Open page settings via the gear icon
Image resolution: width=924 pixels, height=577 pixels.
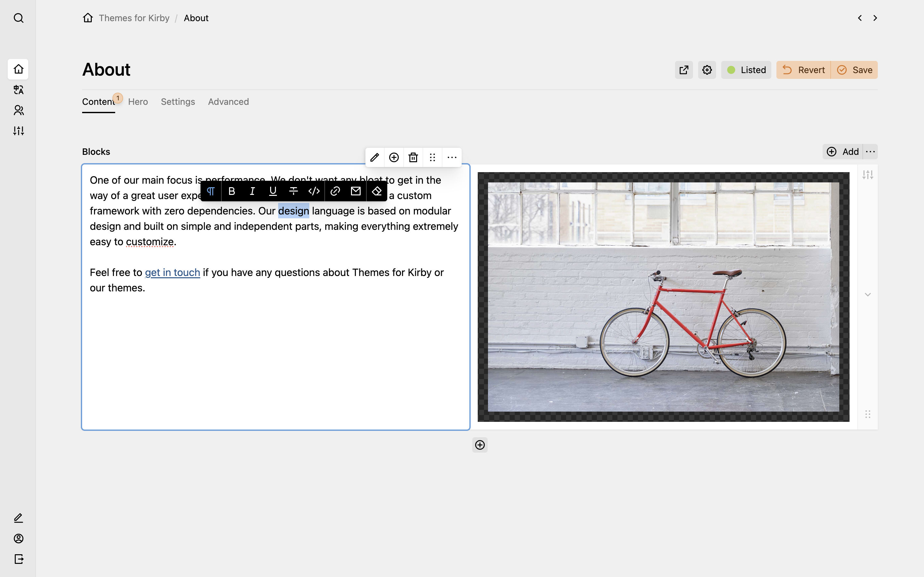coord(706,70)
